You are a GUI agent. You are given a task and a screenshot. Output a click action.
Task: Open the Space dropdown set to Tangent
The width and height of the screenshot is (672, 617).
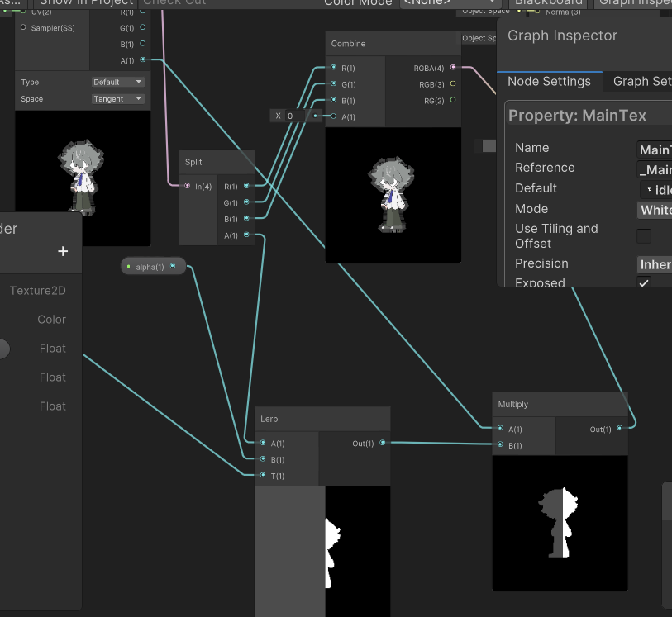(x=117, y=99)
